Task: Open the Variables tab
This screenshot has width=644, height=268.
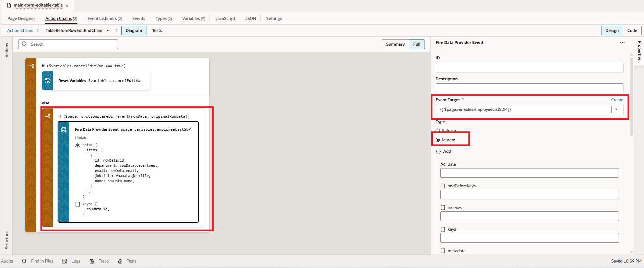Action: tap(193, 19)
